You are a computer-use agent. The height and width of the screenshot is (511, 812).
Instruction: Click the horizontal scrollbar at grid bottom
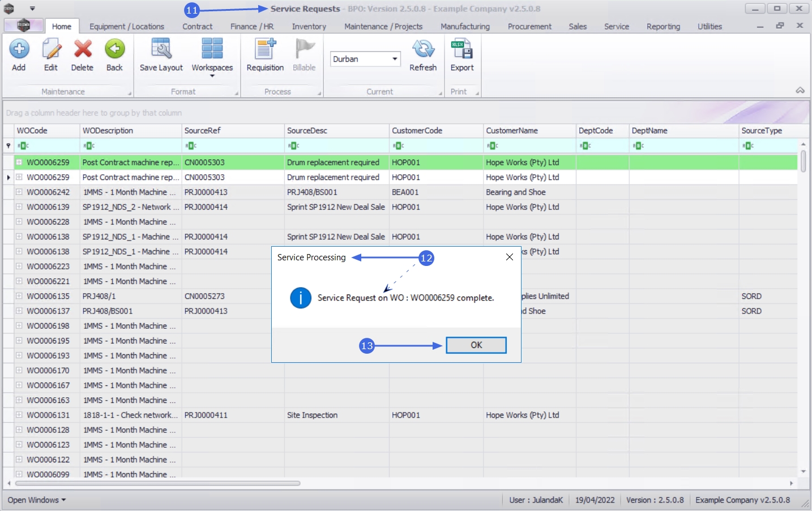pos(158,483)
